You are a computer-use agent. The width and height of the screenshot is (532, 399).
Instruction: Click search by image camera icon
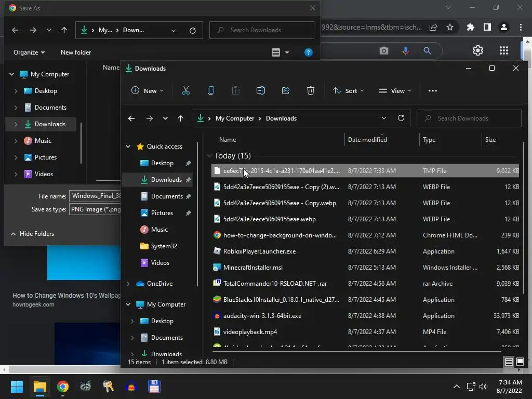point(384,50)
